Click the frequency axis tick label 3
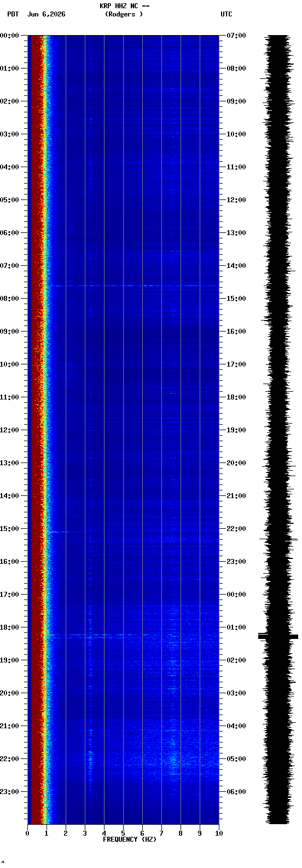 tap(85, 833)
